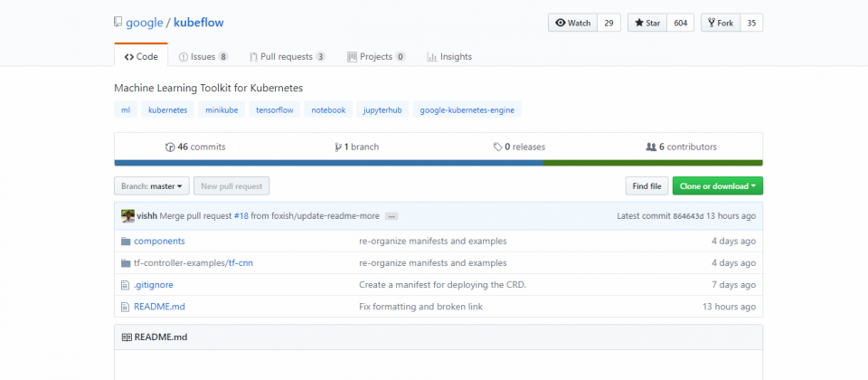Click the folder icon next to components

tap(126, 242)
